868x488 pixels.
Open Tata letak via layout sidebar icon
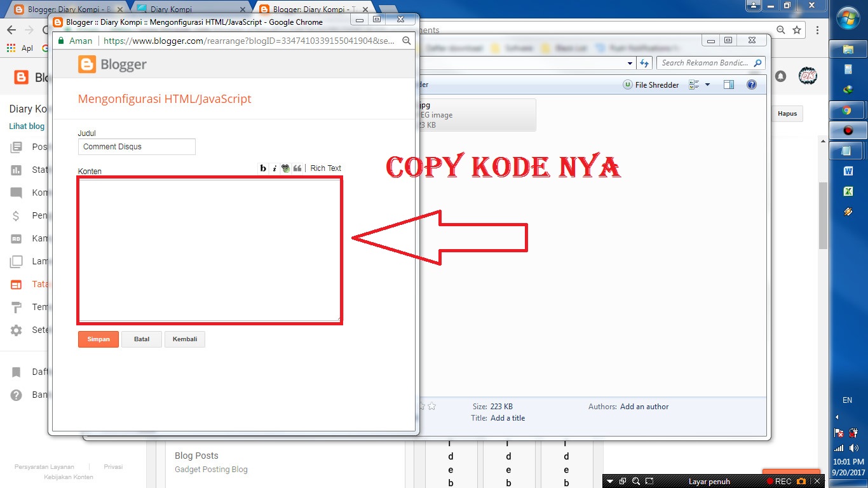[x=17, y=284]
